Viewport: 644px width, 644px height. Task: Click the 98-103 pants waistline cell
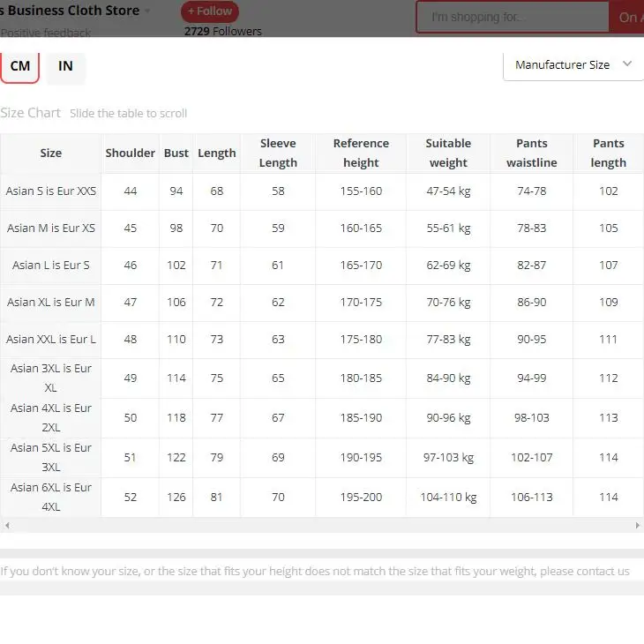click(x=531, y=417)
